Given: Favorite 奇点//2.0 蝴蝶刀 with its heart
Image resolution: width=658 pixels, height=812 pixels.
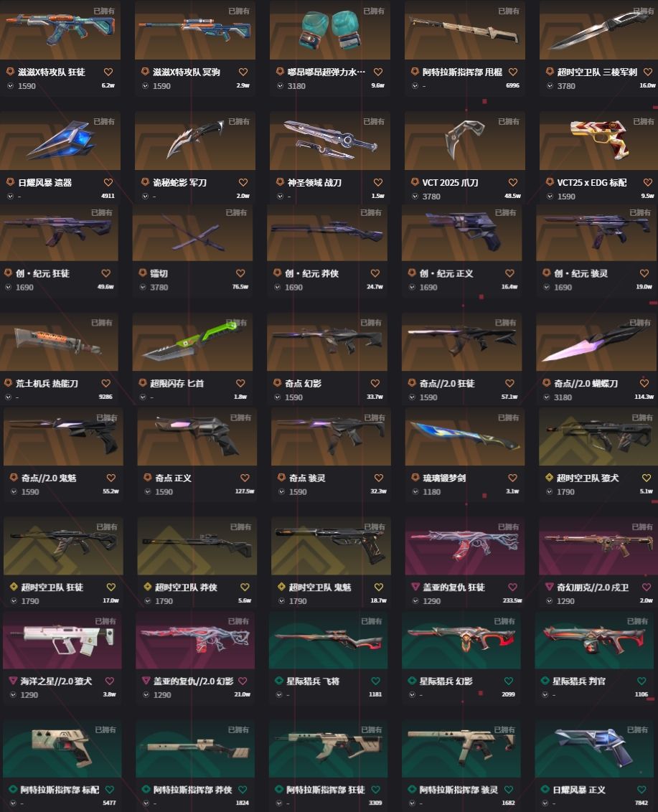Looking at the screenshot, I should tap(644, 383).
